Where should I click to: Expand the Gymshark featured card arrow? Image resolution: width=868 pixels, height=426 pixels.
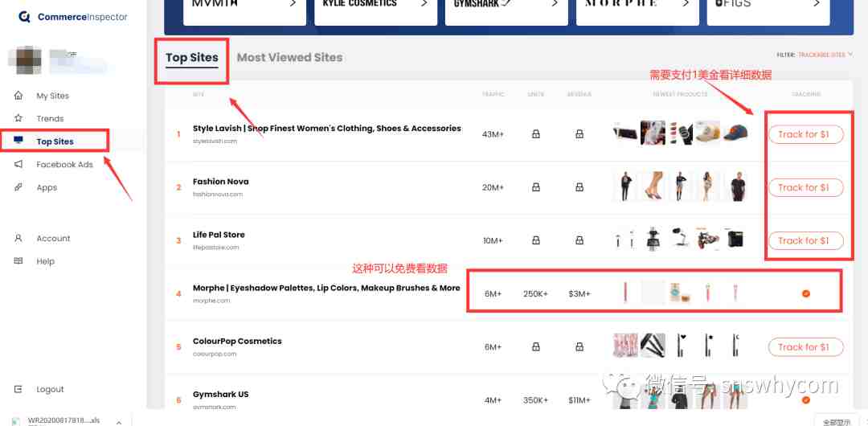pyautogui.click(x=555, y=3)
